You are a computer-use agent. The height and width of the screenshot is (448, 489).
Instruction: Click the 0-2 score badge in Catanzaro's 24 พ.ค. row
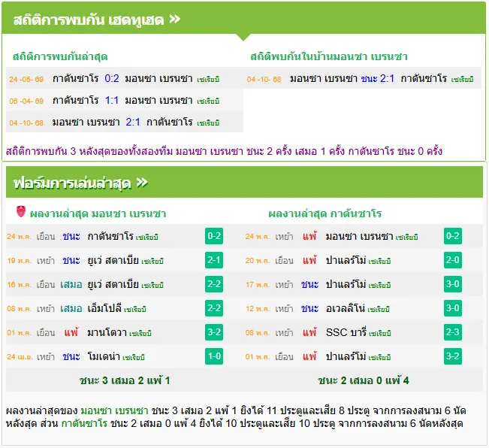(x=452, y=236)
